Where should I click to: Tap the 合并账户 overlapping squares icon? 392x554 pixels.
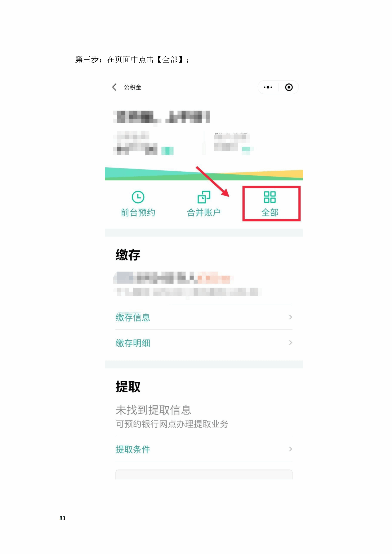click(x=204, y=197)
